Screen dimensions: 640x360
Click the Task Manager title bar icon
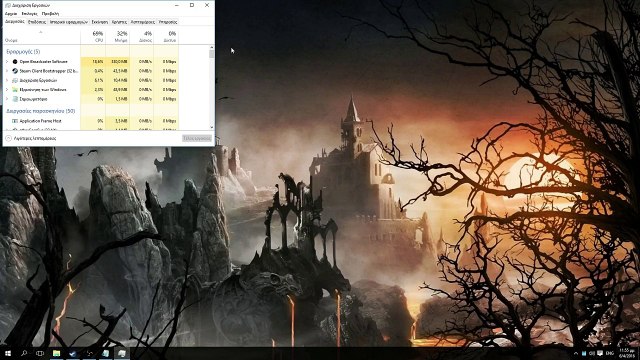(8, 5)
